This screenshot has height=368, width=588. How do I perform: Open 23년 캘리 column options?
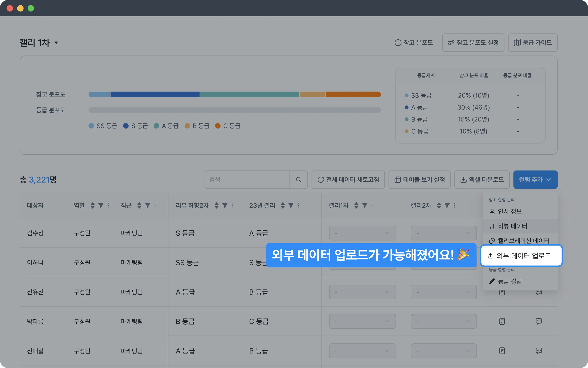click(298, 205)
